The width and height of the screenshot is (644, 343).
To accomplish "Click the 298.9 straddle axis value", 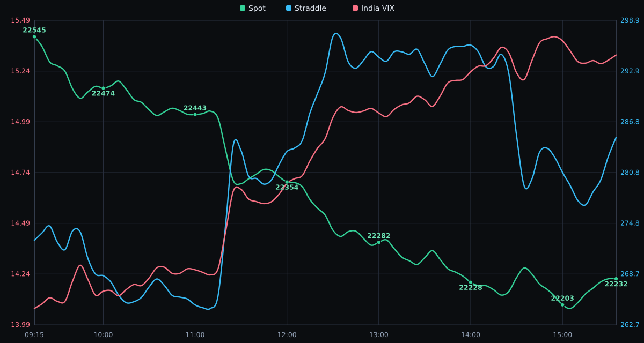I will (x=630, y=20).
